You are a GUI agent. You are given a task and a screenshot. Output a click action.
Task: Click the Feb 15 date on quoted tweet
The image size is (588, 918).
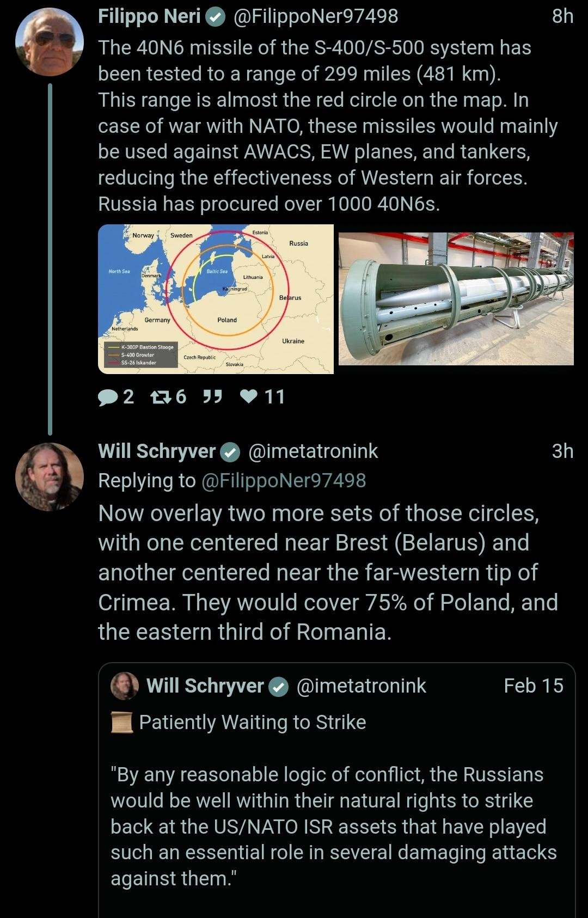pyautogui.click(x=533, y=686)
